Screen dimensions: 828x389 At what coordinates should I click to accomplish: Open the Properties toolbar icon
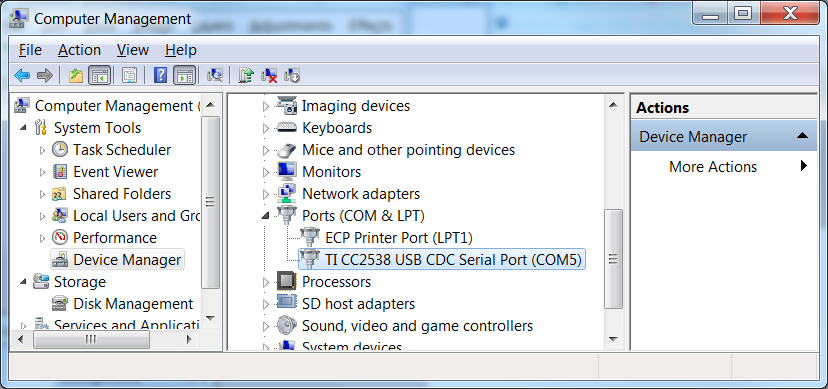coord(129,75)
